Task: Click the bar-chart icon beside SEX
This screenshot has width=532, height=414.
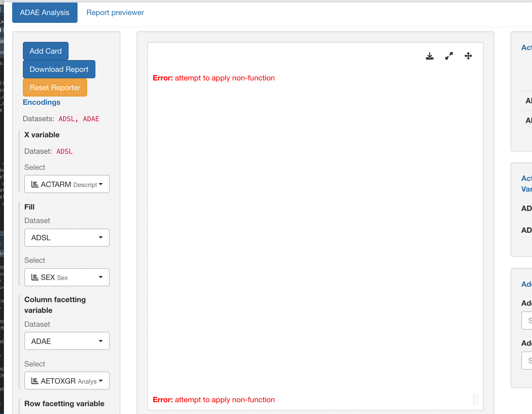Action: pyautogui.click(x=35, y=277)
